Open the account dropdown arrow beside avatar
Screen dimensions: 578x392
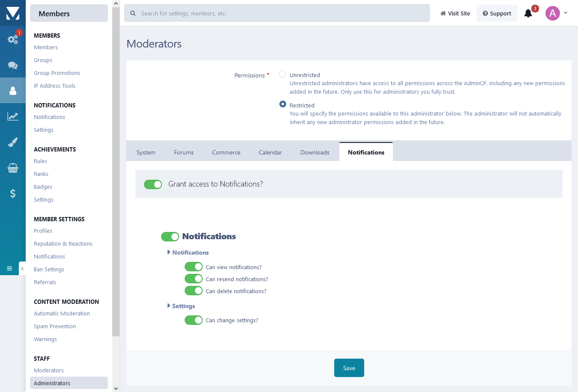pyautogui.click(x=566, y=13)
